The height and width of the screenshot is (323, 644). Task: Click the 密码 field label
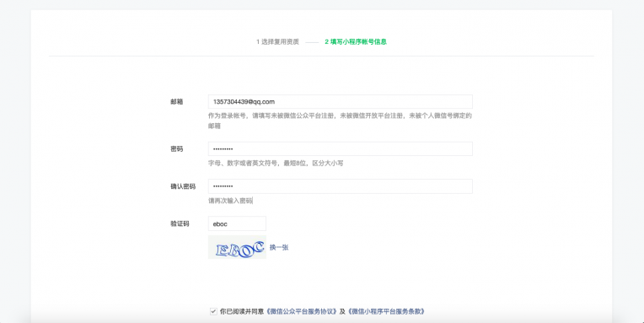pyautogui.click(x=177, y=148)
